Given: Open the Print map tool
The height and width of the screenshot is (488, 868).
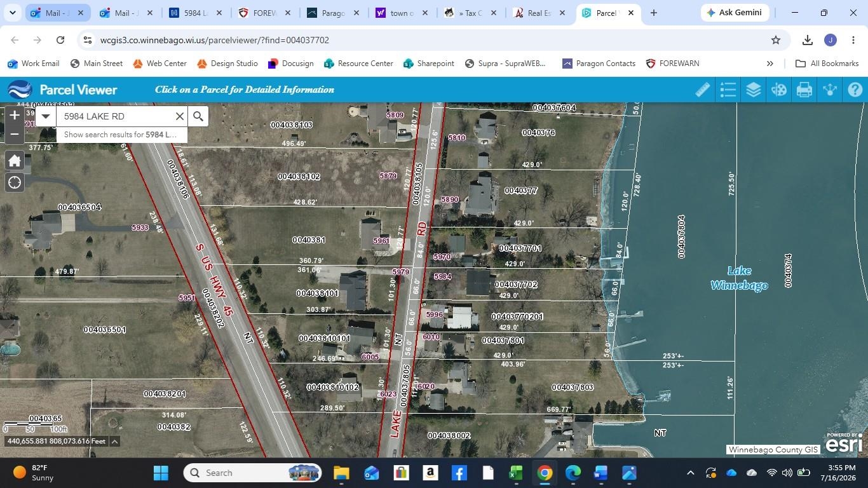Looking at the screenshot, I should tap(804, 90).
